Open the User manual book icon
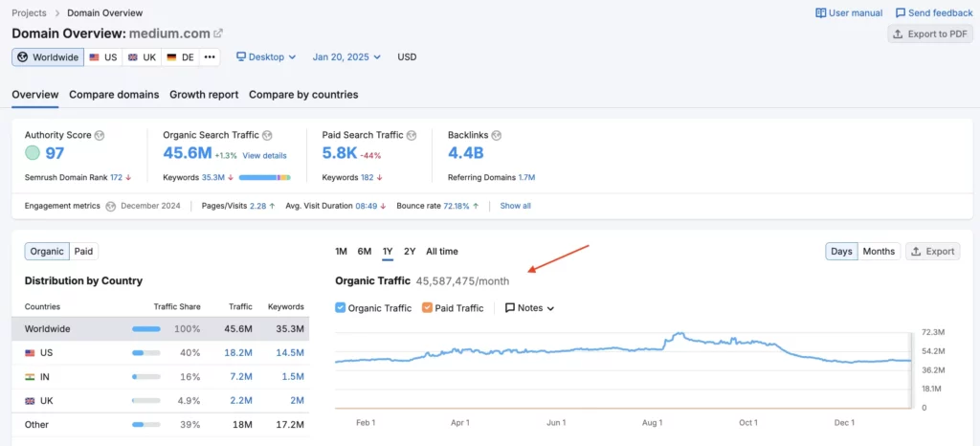This screenshot has height=446, width=980. pyautogui.click(x=820, y=13)
